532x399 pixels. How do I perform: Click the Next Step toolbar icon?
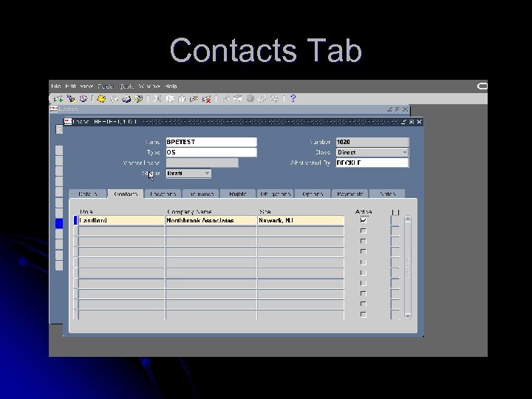coord(114,99)
